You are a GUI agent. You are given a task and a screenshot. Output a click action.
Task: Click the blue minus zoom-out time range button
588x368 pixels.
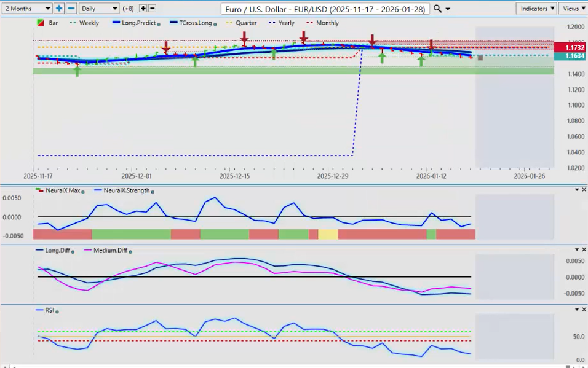point(71,9)
